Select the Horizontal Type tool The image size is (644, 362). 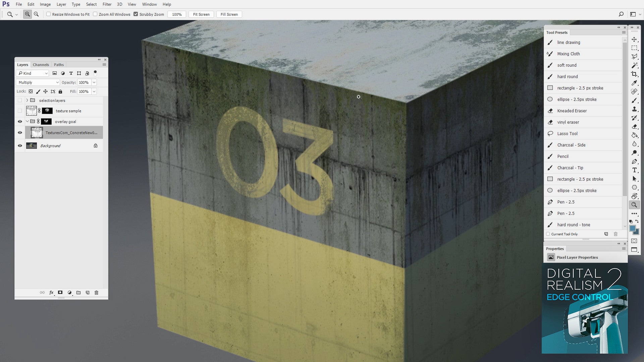point(634,170)
